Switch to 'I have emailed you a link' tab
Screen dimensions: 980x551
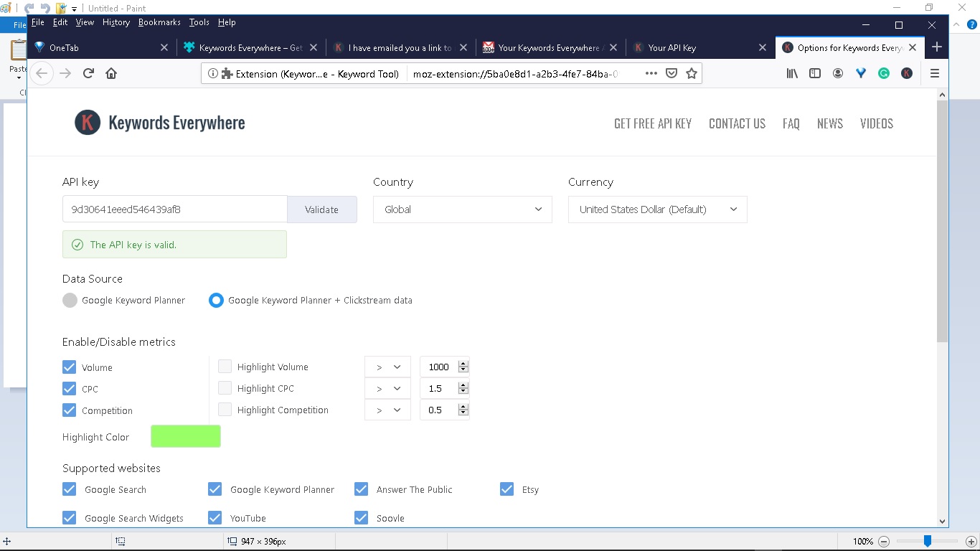(x=400, y=48)
